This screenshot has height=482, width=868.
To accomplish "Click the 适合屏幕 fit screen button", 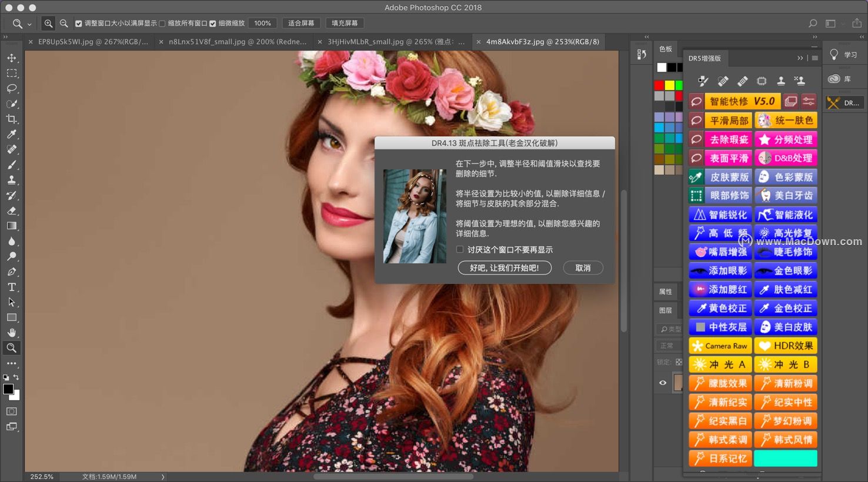I will coord(301,24).
